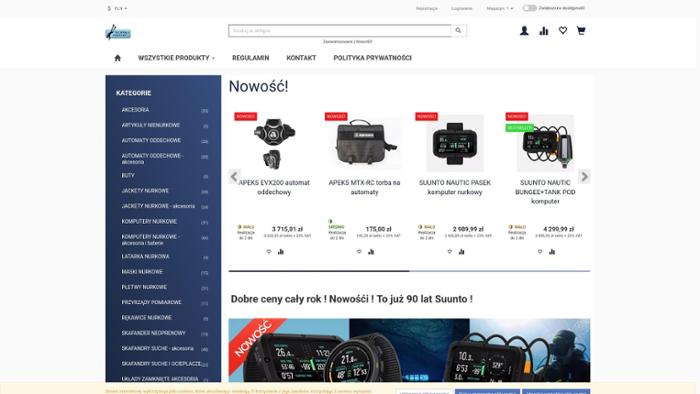This screenshot has height=394, width=700.
Task: Open SUUNTO NAUTIC PASEK komputer nurkowy title
Action: click(455, 187)
